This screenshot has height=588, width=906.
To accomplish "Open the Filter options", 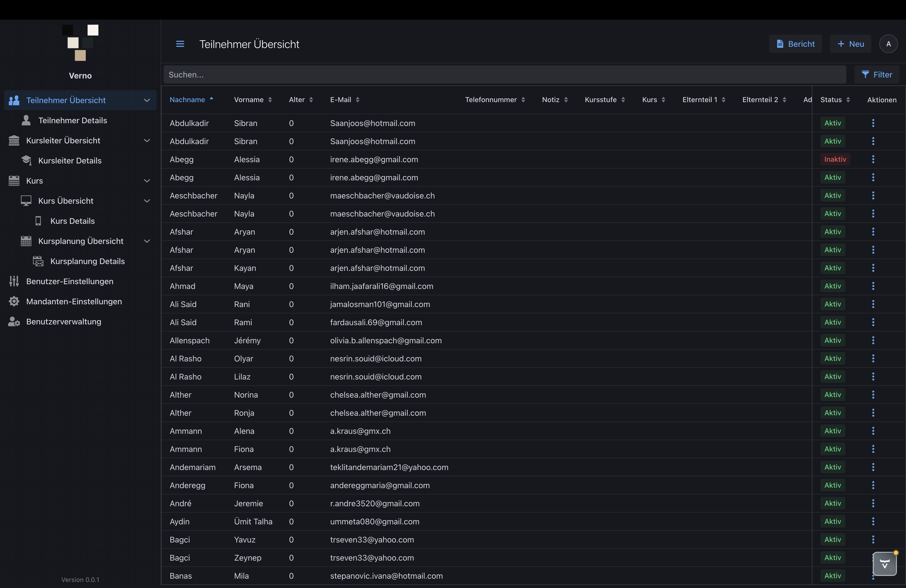I will coord(877,74).
